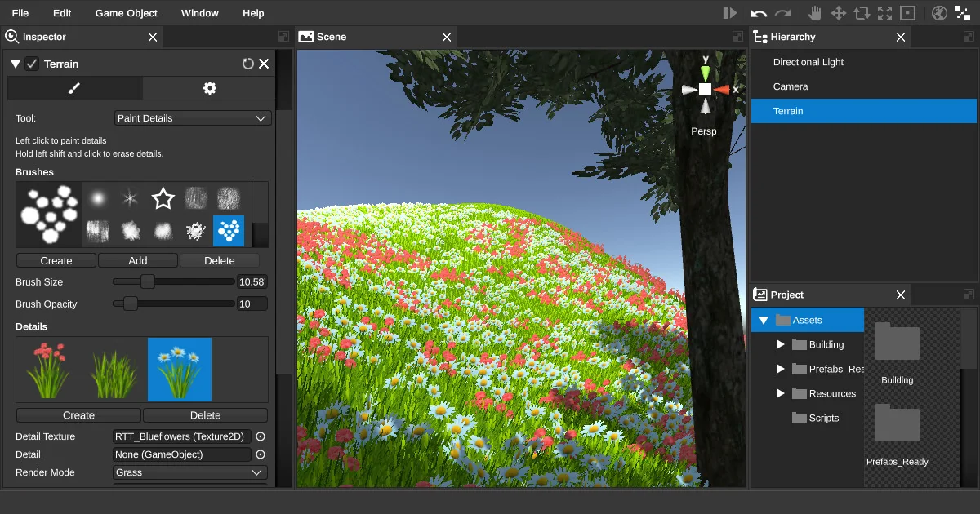Delete the selected detail texture
This screenshot has width=980, height=514.
tap(205, 414)
